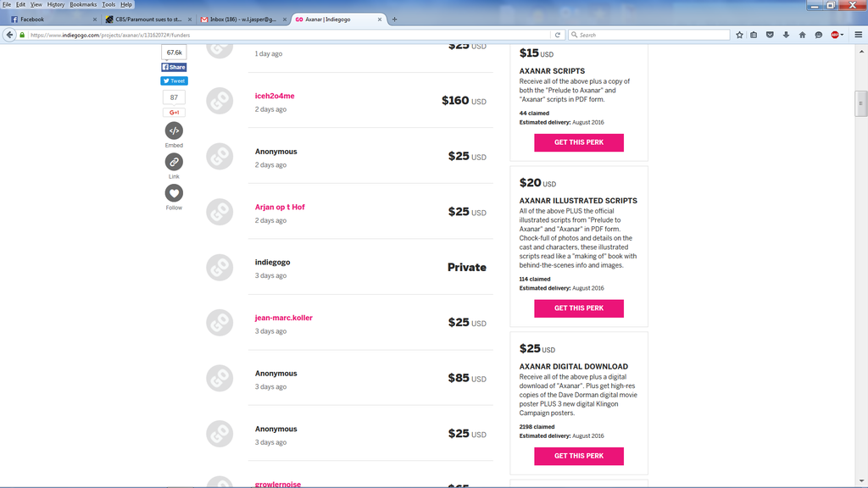Screen dimensions: 868x488
Task: Open the Bookmarks menu
Action: [x=83, y=4]
